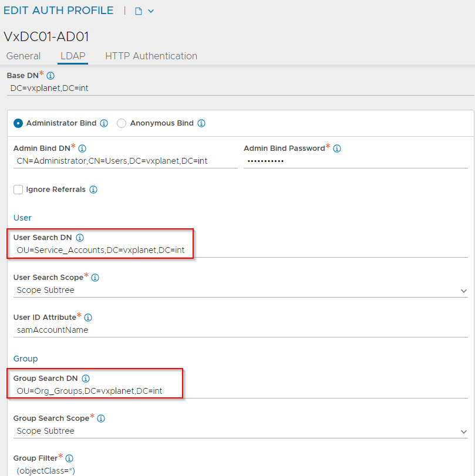Click Ignore Referrals info icon
The height and width of the screenshot is (476, 475).
point(93,190)
